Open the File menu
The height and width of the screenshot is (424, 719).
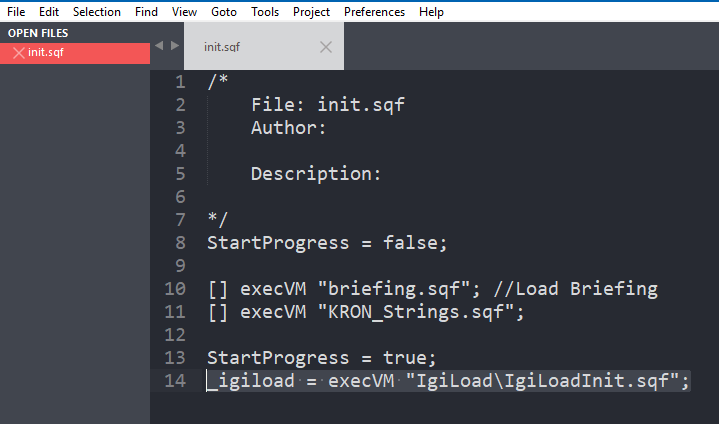point(16,12)
